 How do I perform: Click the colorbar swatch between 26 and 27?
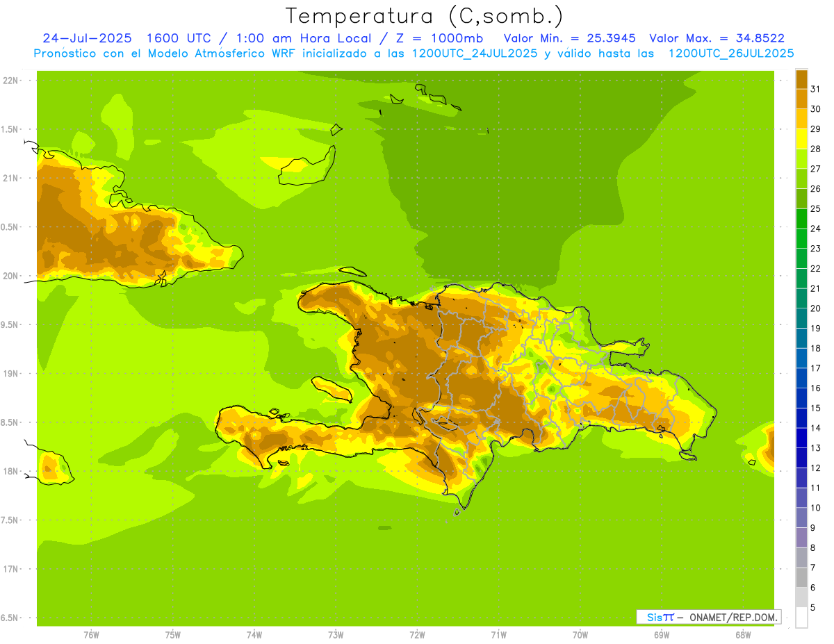click(801, 179)
